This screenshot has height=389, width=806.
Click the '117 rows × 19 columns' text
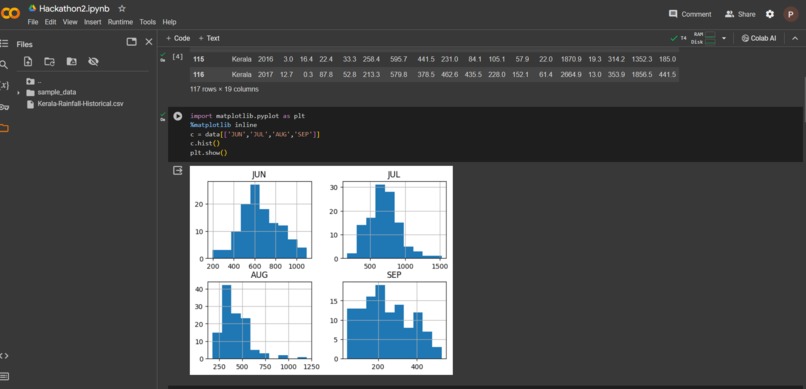click(224, 89)
